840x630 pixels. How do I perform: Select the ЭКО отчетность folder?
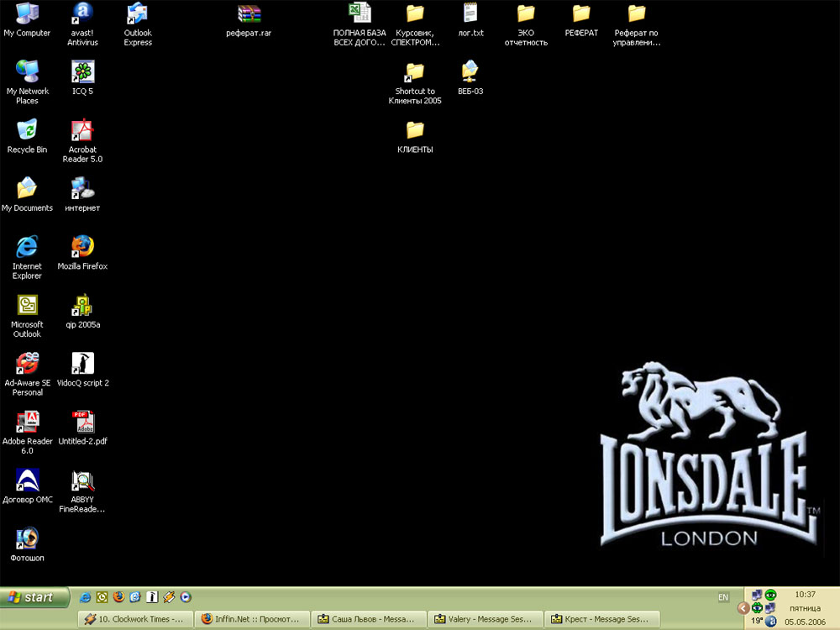526,24
